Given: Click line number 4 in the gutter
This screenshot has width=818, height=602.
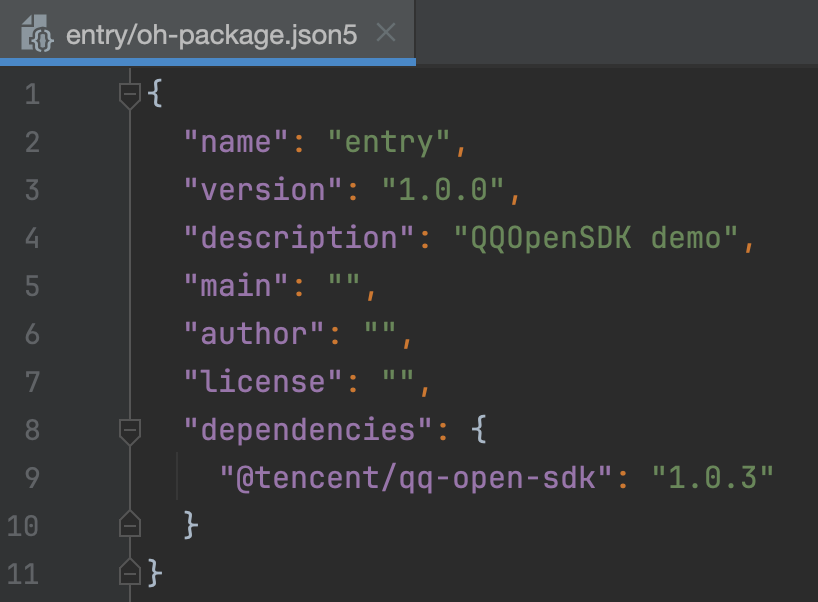Looking at the screenshot, I should tap(32, 238).
